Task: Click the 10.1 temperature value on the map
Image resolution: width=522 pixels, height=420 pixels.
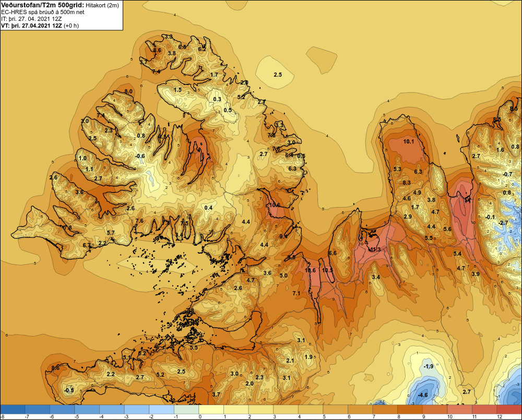Action: click(409, 141)
